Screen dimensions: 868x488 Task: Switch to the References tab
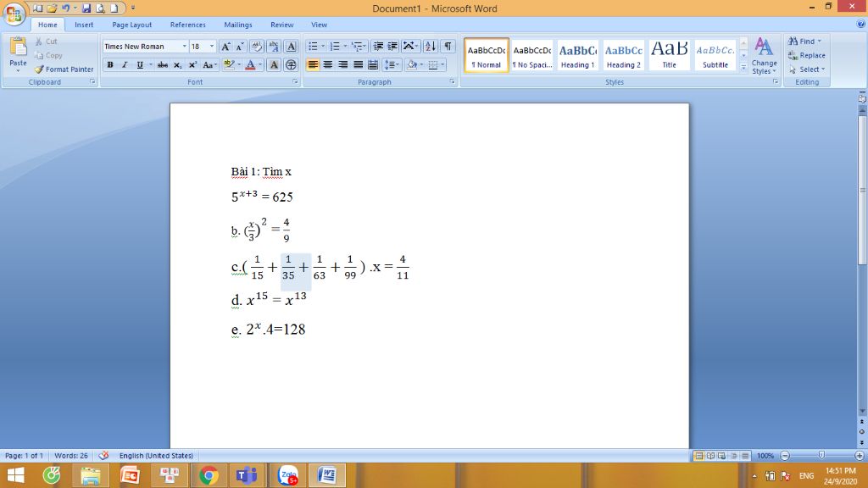[187, 25]
